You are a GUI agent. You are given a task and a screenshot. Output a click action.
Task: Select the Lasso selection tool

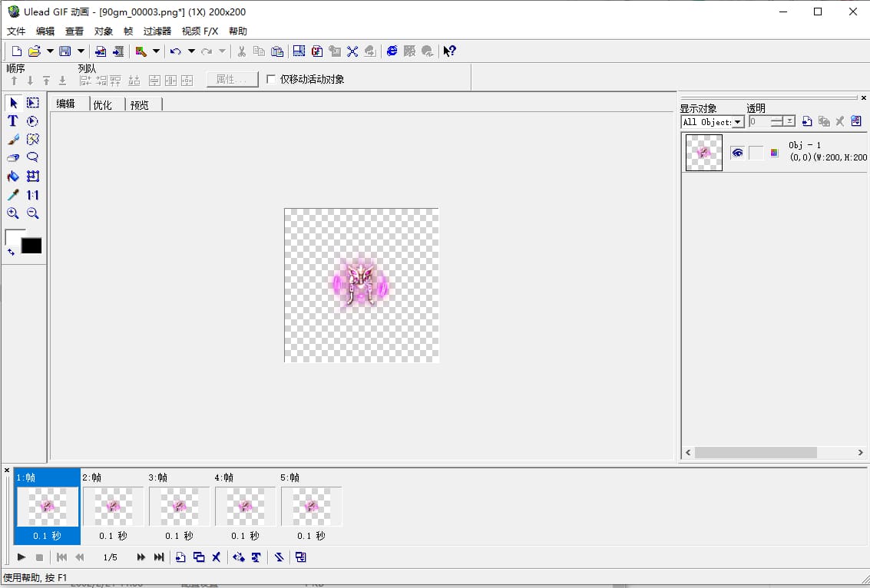(x=33, y=157)
